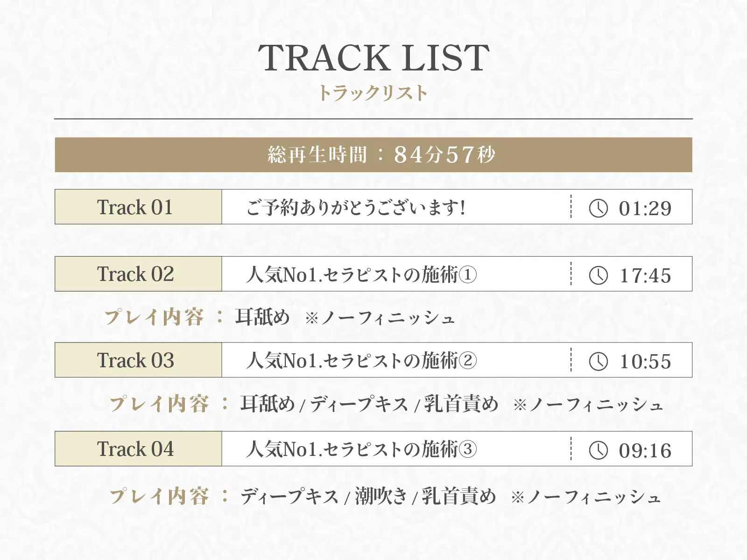Click the title 人気No1.セラピストの施術②
The width and height of the screenshot is (747, 560).
click(361, 360)
